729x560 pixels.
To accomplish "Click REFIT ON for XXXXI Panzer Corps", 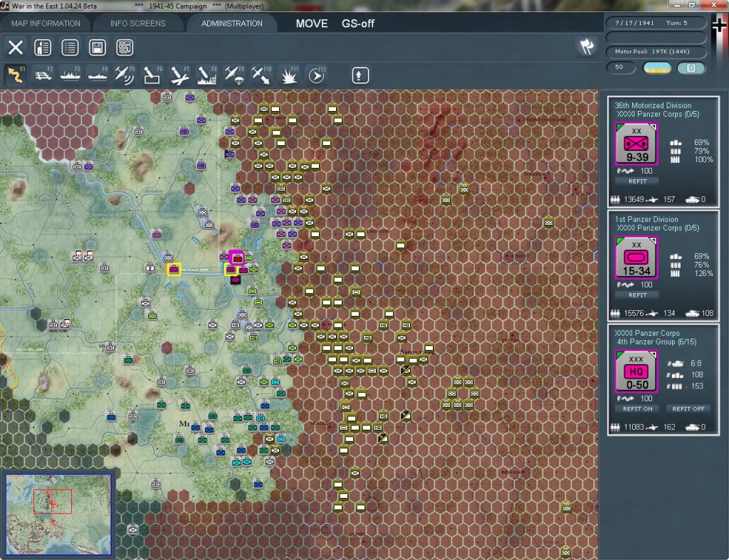I will [637, 409].
